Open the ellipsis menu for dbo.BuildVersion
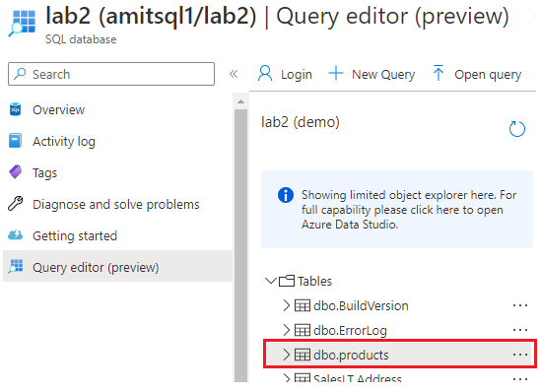Screen dimensions: 540x392 (520, 305)
